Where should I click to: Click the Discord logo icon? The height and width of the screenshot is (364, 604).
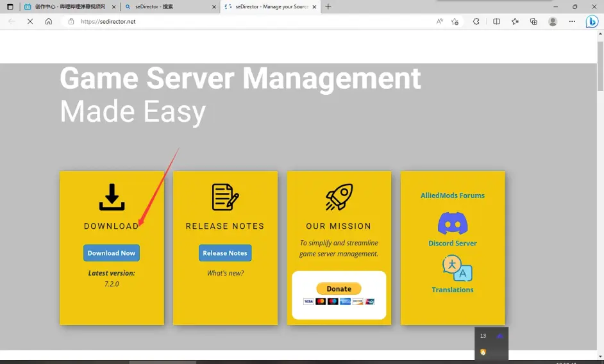tap(452, 224)
